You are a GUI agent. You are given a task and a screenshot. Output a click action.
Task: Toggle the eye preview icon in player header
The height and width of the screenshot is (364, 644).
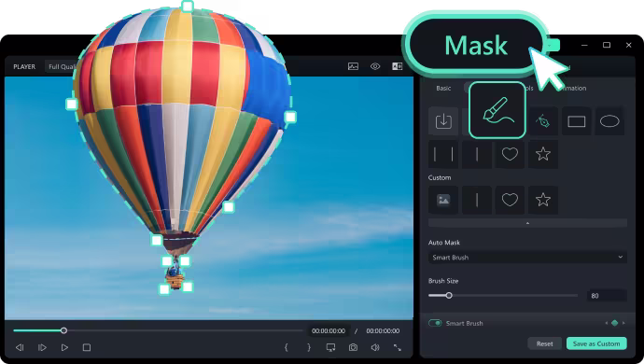(375, 66)
